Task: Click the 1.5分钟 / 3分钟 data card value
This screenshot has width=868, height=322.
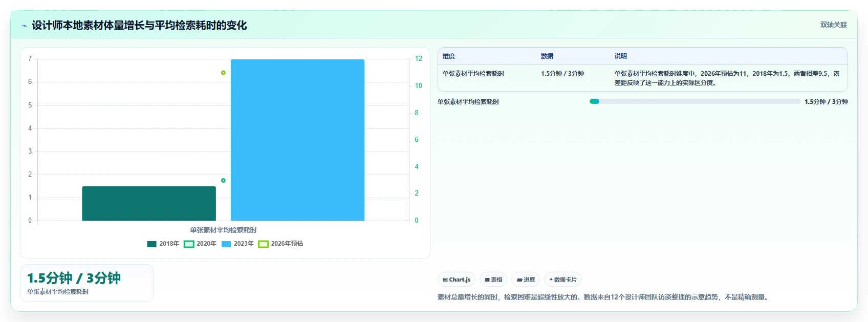Action: tap(74, 278)
